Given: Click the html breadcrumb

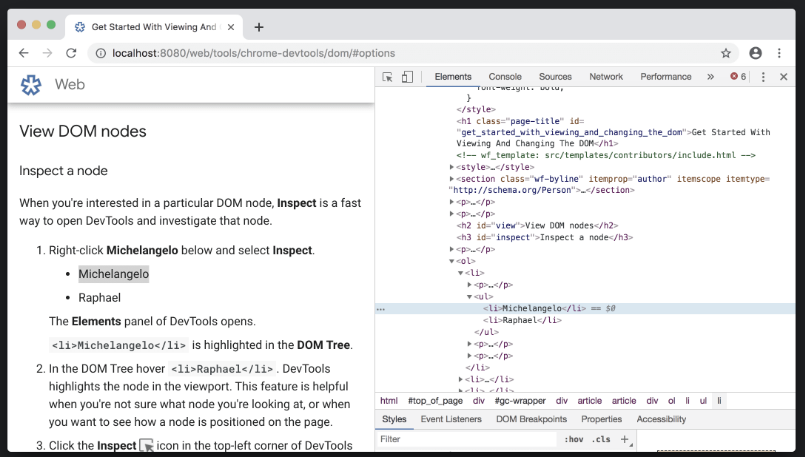Looking at the screenshot, I should (x=389, y=401).
